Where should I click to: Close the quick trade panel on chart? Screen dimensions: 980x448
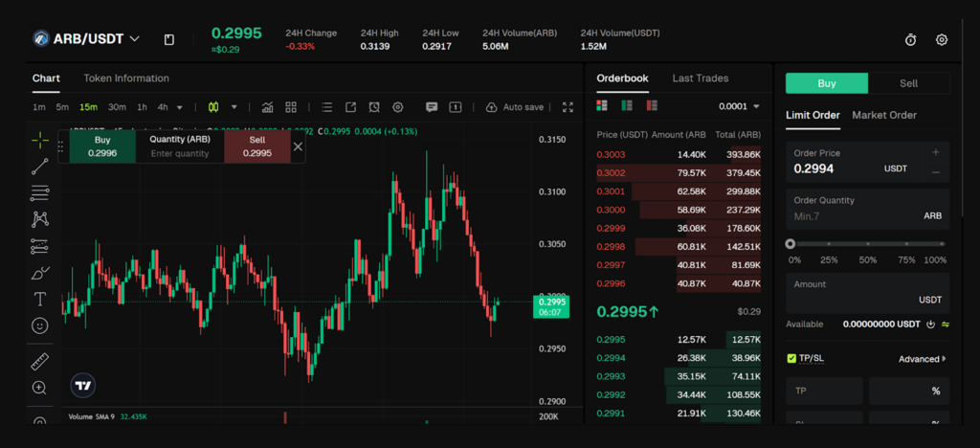point(299,146)
